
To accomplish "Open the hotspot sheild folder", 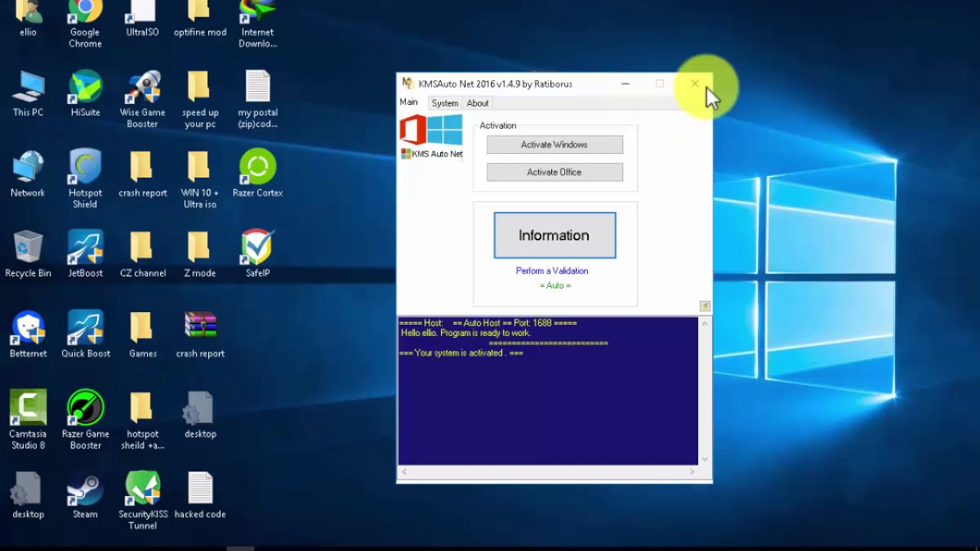I will [x=142, y=420].
